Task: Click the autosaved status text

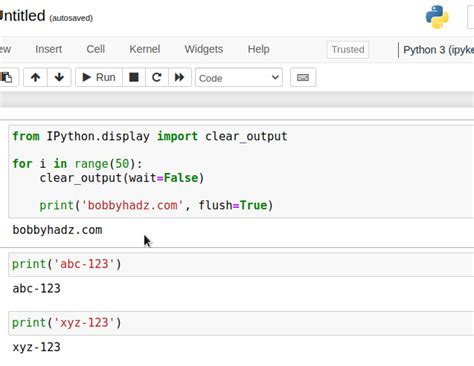Action: [x=71, y=18]
